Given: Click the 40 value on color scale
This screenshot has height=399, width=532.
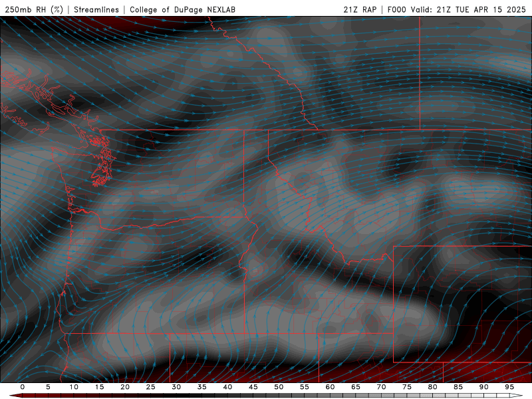Looking at the screenshot, I should [x=227, y=387].
